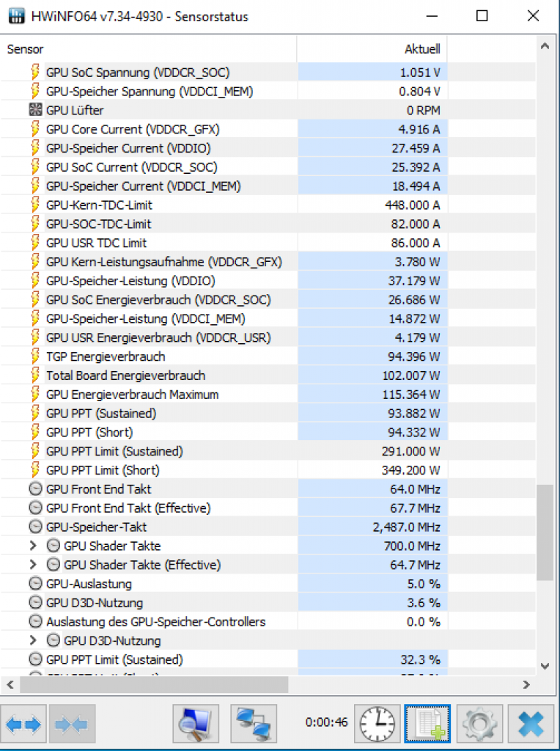Screen dimensions: 560x751
Task: Click clock icon beside GPU-Auslastung
Action: [x=35, y=584]
